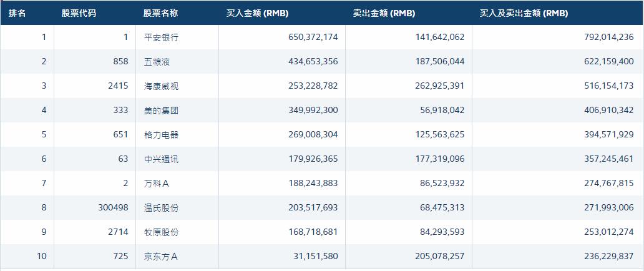Click buy amount 269,008,304
644x271 pixels.
coord(313,134)
